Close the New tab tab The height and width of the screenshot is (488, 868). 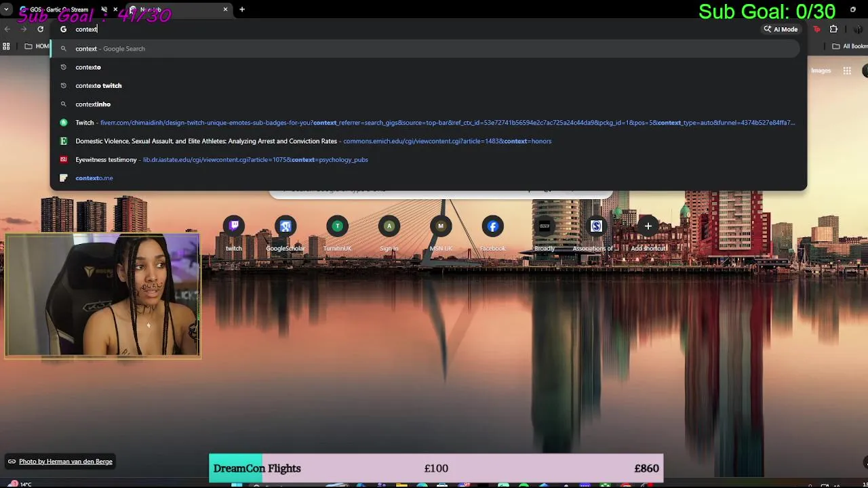pos(225,9)
